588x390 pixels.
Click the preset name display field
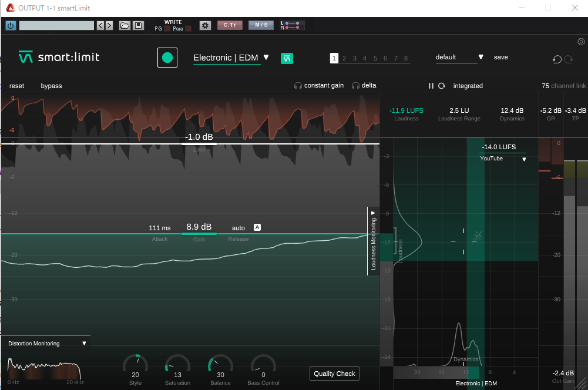pyautogui.click(x=56, y=25)
